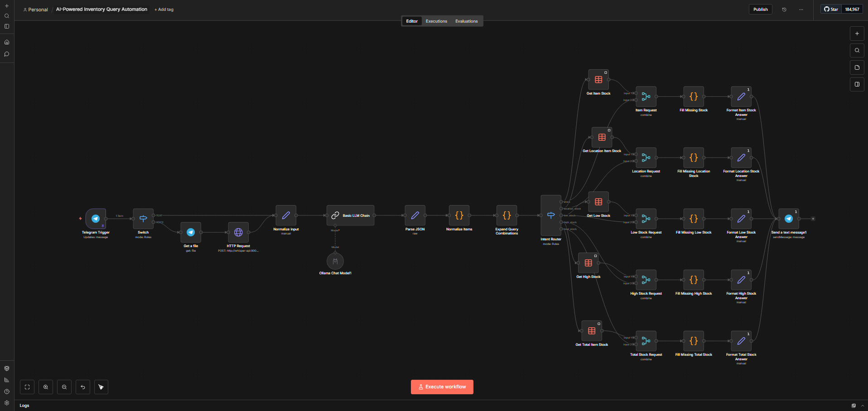The image size is (868, 411).
Task: Click Add tag link
Action: tap(164, 10)
